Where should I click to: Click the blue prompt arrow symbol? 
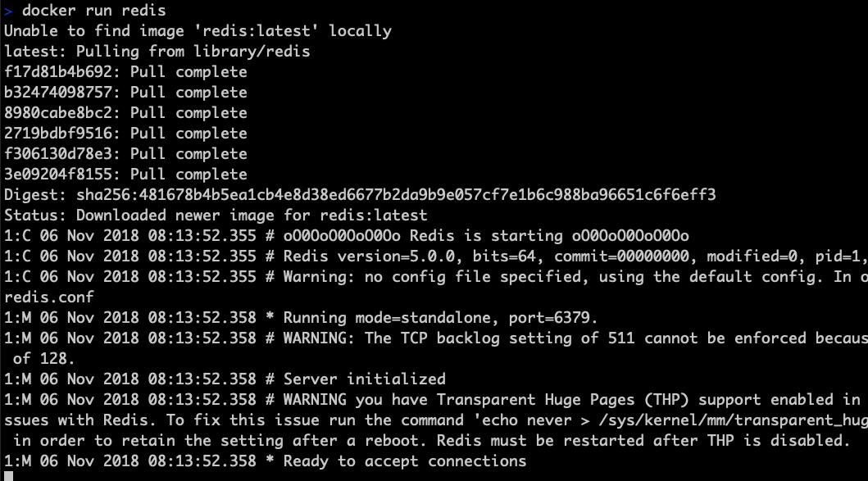point(7,11)
